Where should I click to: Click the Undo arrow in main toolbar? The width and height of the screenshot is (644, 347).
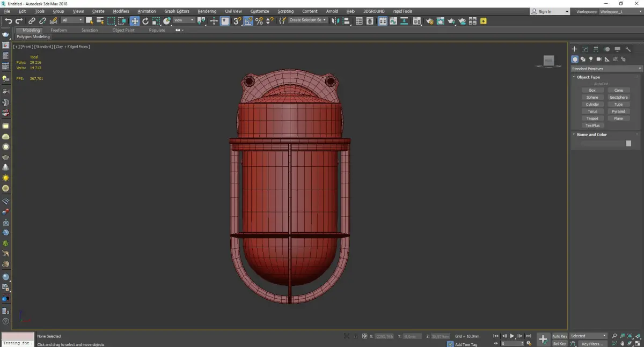tap(8, 21)
